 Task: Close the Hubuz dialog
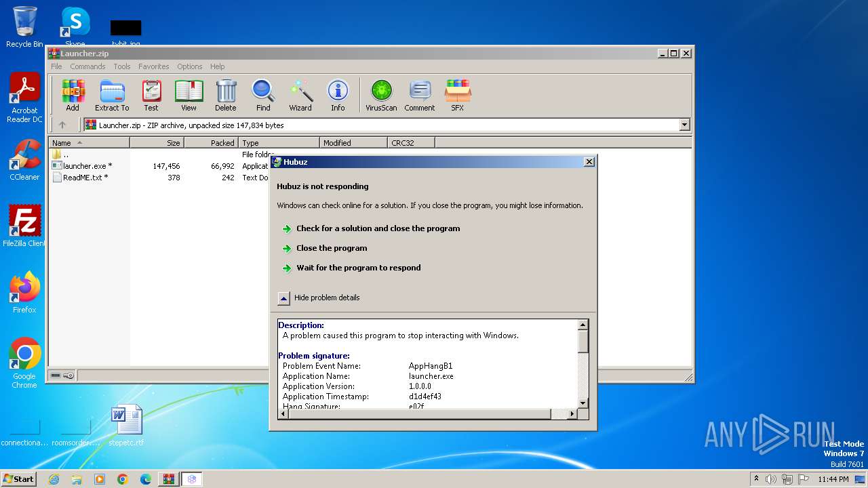[589, 161]
